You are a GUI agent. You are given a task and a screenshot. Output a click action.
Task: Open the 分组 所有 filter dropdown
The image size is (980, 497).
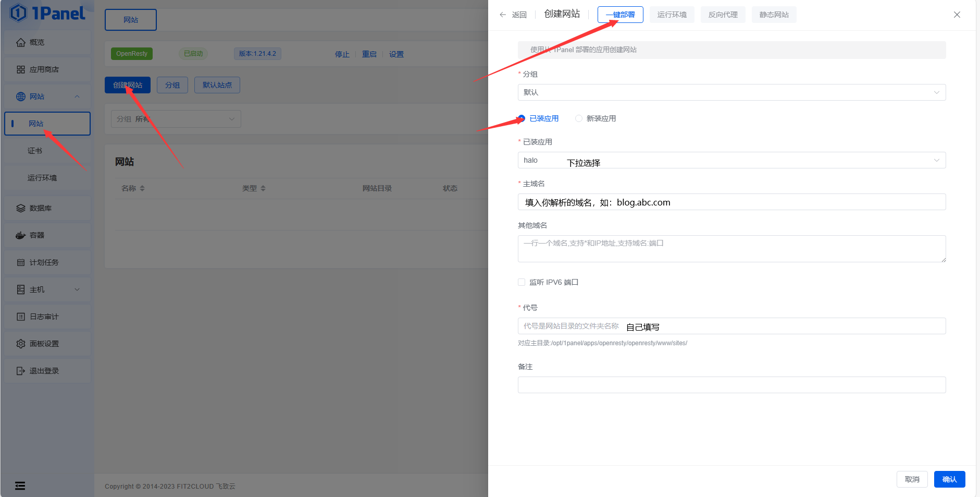(x=176, y=119)
